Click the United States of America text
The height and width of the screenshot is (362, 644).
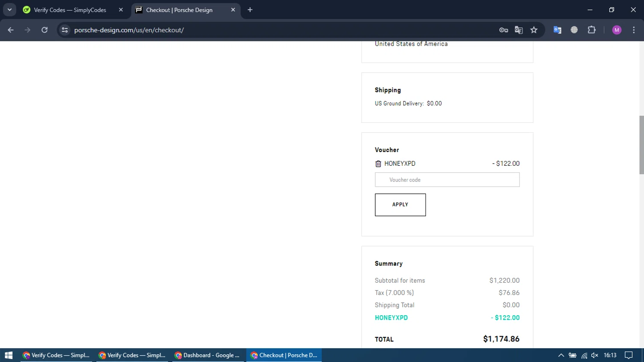click(x=411, y=44)
